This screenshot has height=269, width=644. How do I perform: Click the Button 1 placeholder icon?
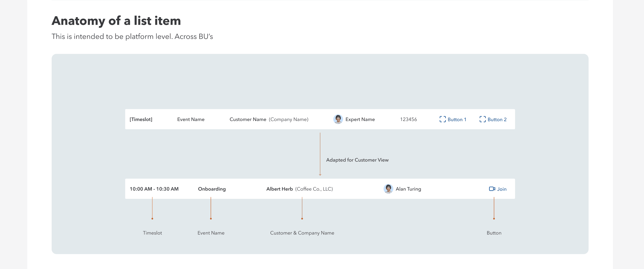point(443,119)
